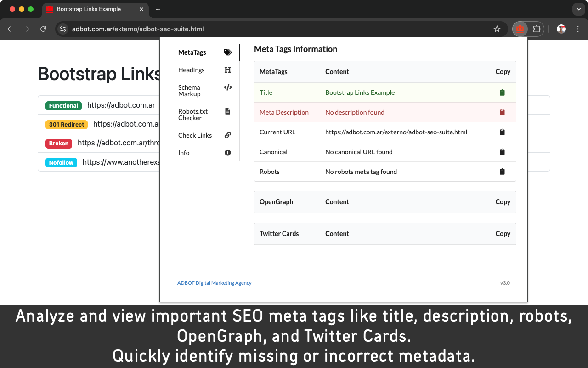
Task: Click the Robots row label
Action: [269, 172]
